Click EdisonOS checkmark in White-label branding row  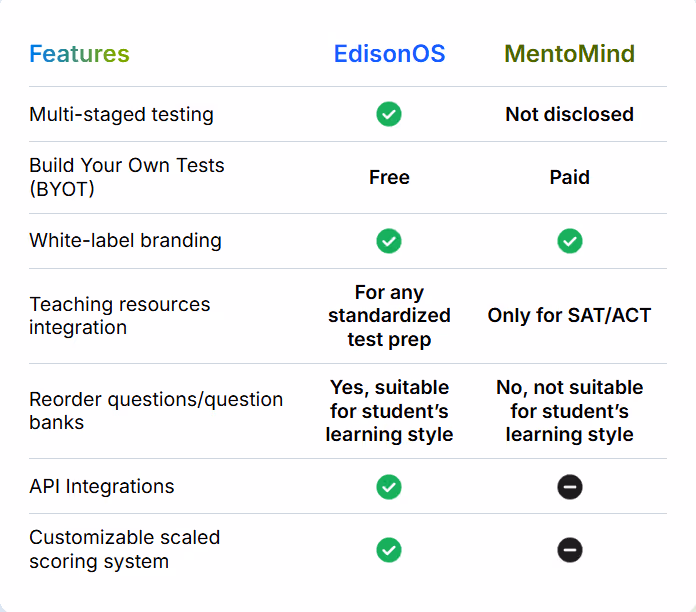point(389,241)
